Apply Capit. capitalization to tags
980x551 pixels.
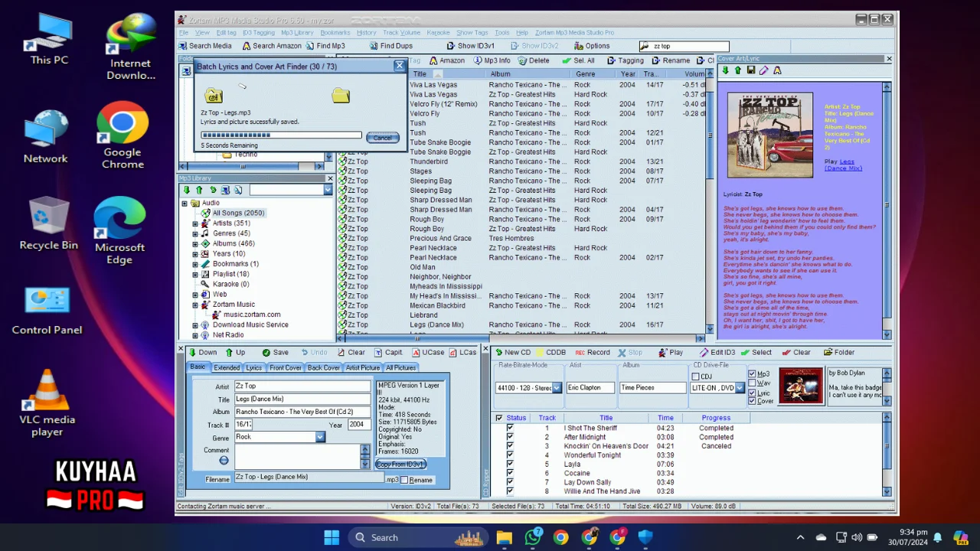click(388, 353)
